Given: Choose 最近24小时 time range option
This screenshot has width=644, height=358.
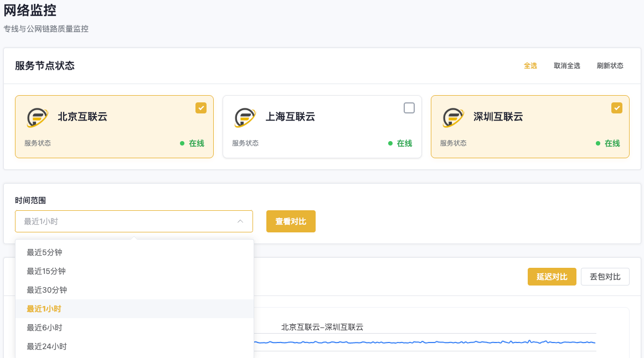Looking at the screenshot, I should 47,346.
